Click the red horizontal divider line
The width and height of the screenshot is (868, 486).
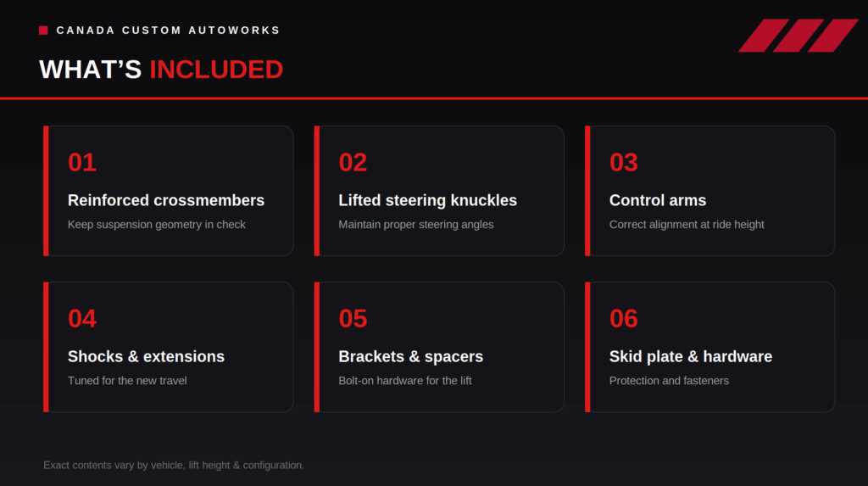click(434, 98)
